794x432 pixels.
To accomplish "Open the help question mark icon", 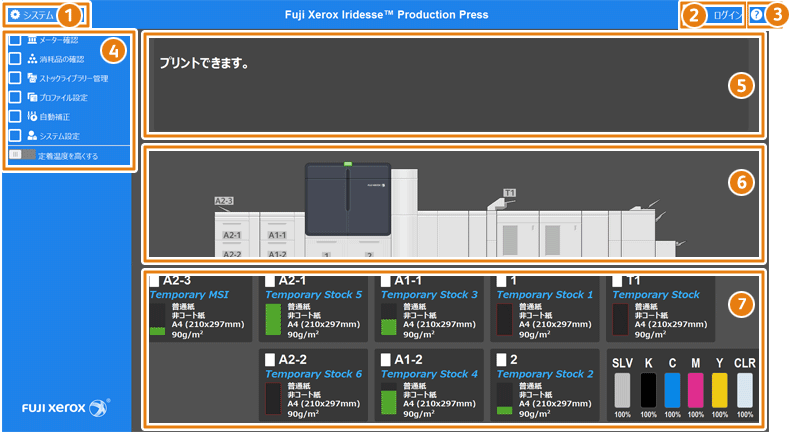I will point(756,15).
